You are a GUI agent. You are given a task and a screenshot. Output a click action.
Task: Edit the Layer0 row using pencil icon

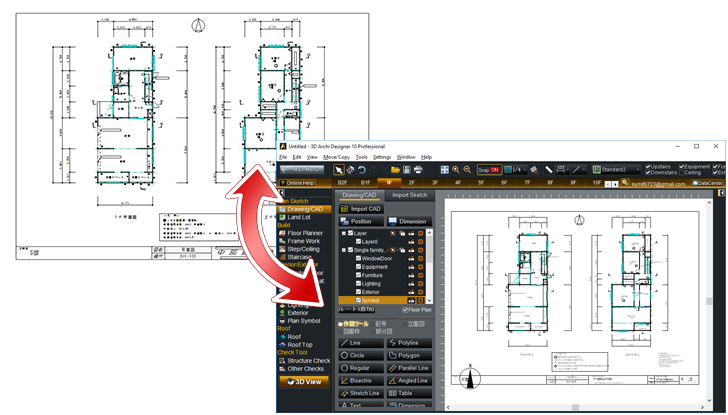[x=411, y=242]
